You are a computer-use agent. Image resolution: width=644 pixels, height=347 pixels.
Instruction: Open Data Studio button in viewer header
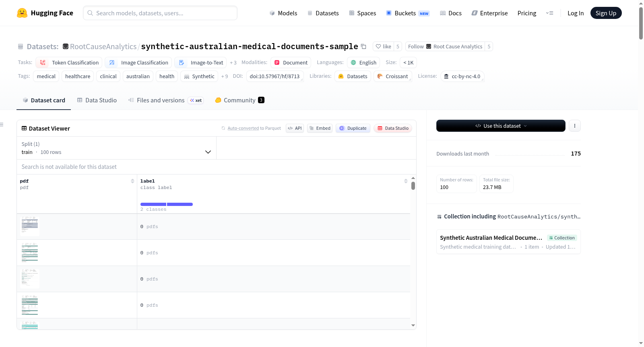393,128
